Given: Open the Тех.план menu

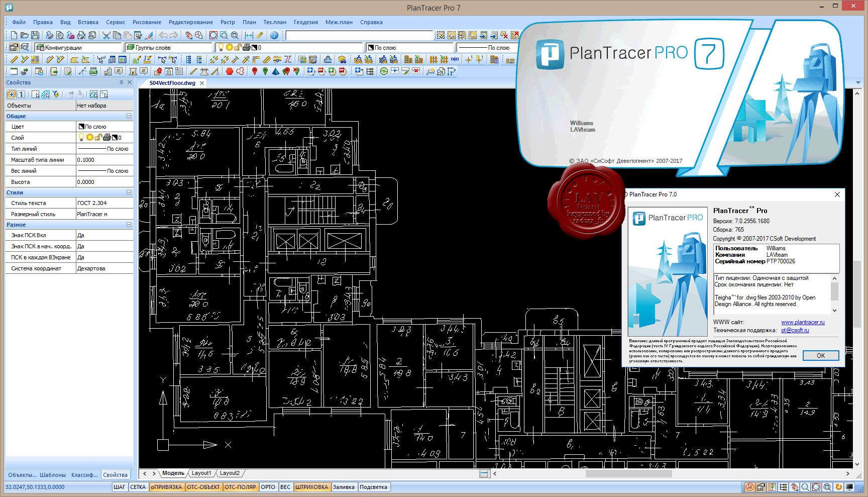Looking at the screenshot, I should click(x=275, y=22).
